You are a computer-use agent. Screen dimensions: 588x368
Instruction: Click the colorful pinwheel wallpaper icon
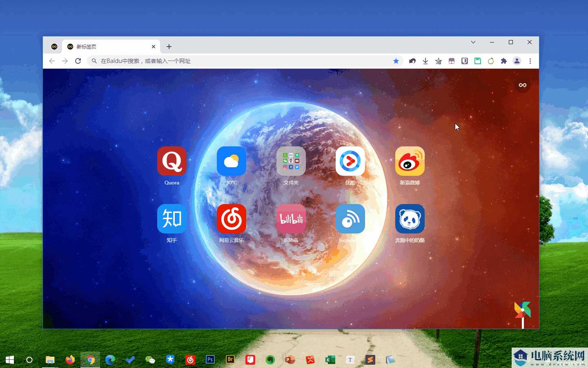tap(523, 310)
